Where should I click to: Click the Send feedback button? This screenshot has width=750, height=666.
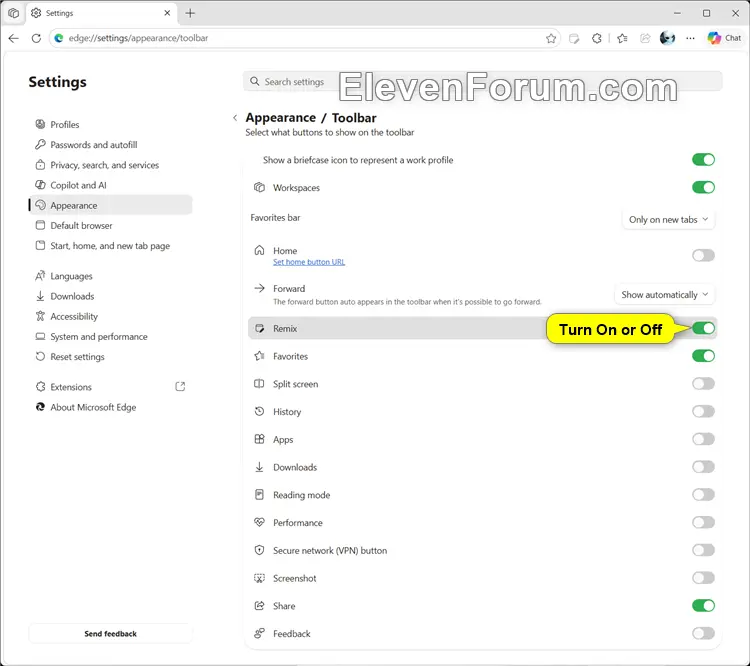pos(110,633)
